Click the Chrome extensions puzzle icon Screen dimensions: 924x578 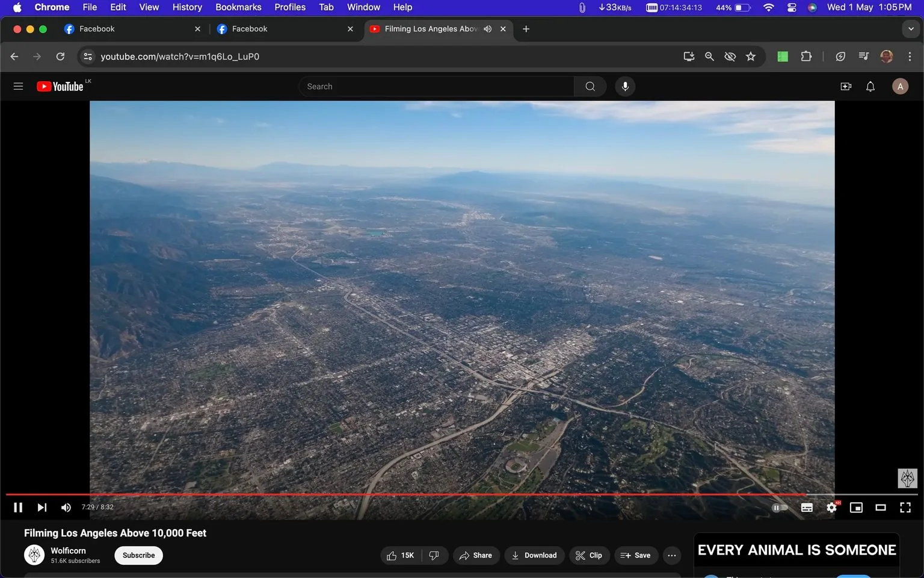806,56
